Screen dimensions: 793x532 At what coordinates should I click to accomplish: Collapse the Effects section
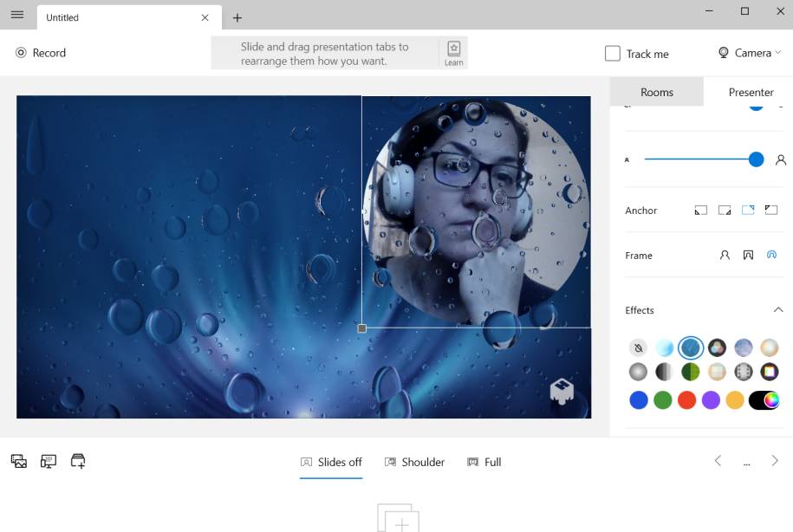pyautogui.click(x=777, y=310)
